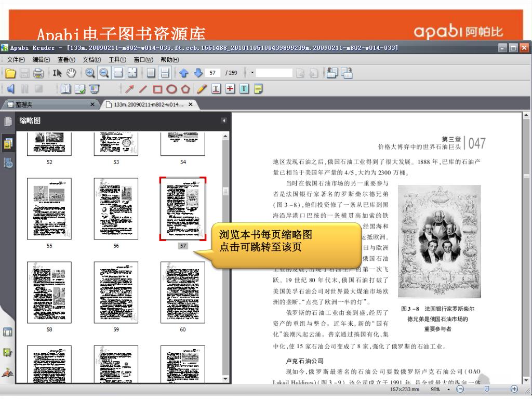Viewport: 532px width, 399px height.
Task: Jump to page 55 thumbnail
Action: tap(49, 209)
